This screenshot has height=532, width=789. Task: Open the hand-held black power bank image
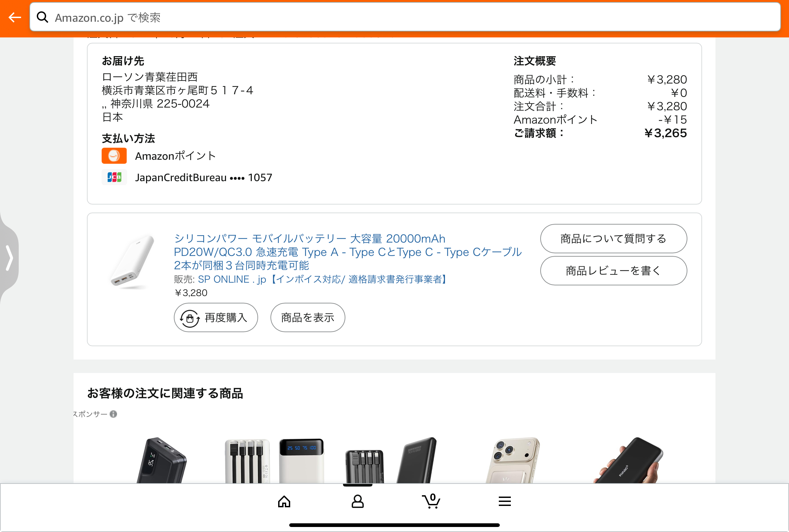[x=628, y=460]
